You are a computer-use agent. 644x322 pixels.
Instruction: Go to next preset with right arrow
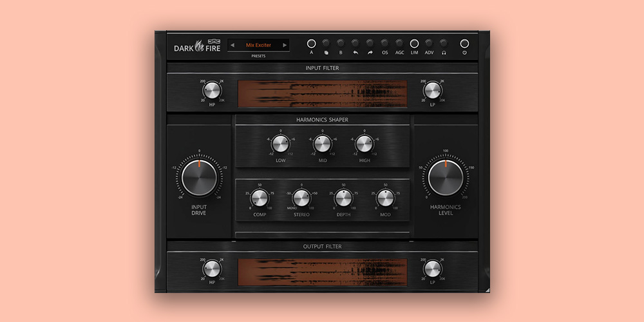(x=284, y=45)
